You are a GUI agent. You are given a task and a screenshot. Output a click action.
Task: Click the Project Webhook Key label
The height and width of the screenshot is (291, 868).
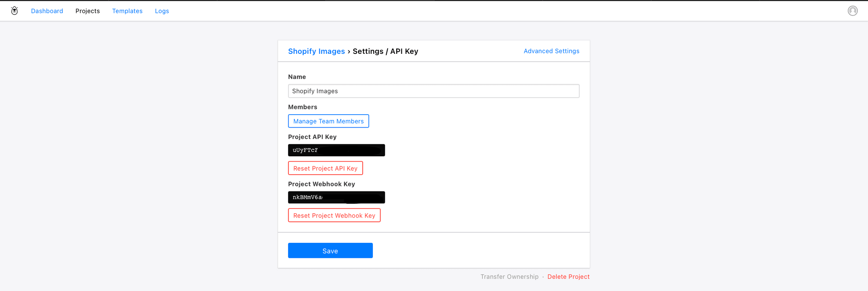pos(322,184)
